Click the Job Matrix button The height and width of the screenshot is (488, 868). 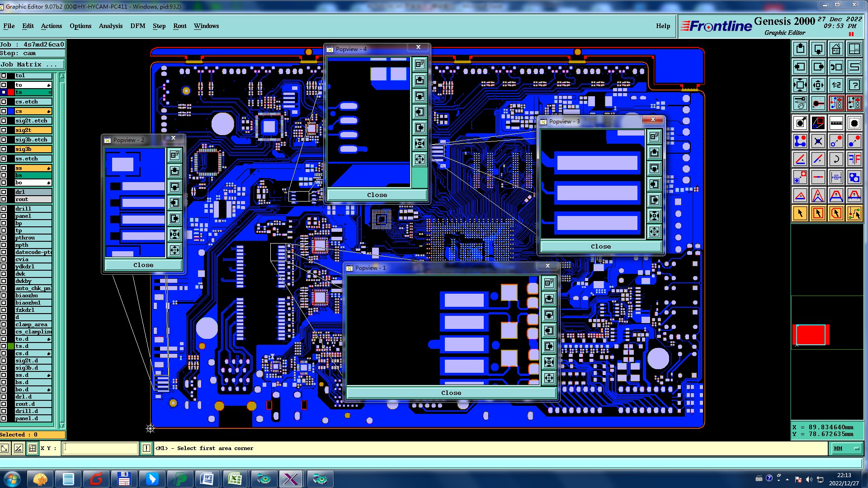[32, 65]
